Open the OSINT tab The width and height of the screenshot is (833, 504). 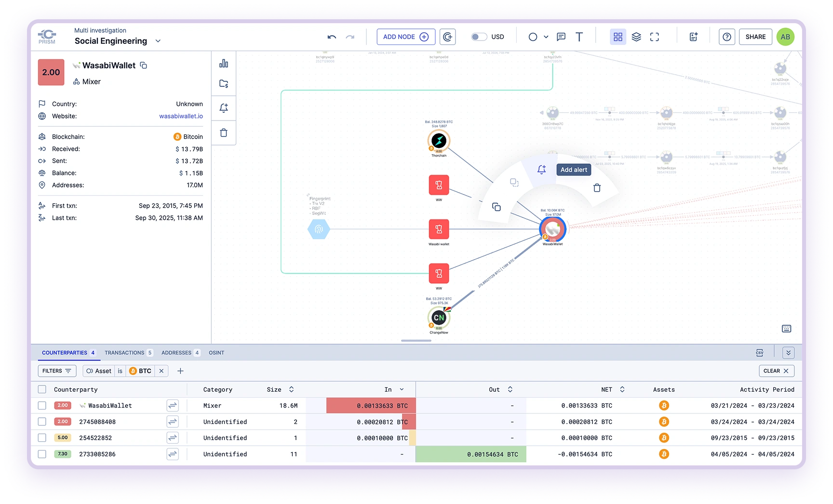(x=216, y=353)
